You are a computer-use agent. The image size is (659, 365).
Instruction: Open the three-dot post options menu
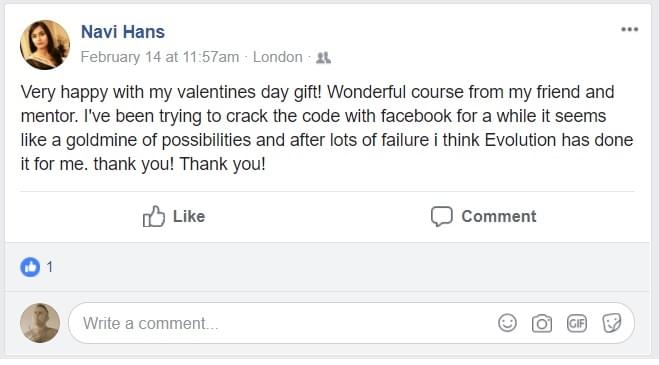click(x=630, y=29)
